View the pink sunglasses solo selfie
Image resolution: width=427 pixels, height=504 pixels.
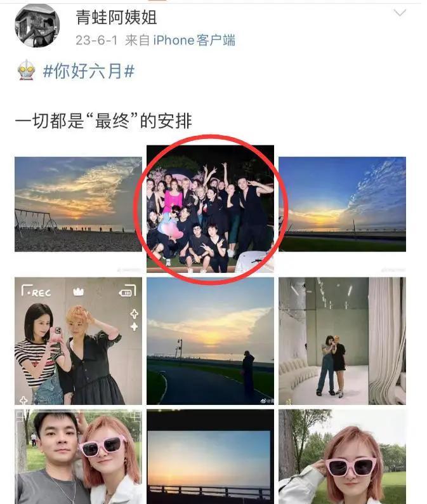coord(342,457)
